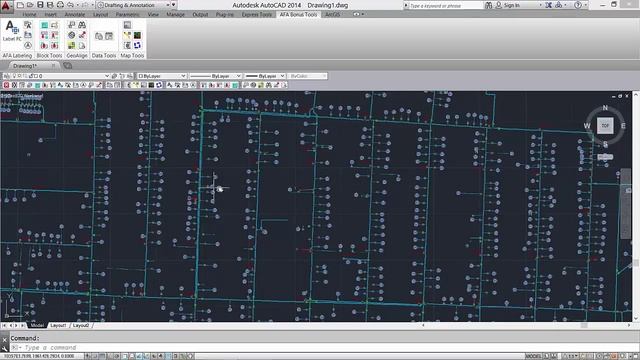Click the Save As icon in quick access toolbar

[x=50, y=5]
